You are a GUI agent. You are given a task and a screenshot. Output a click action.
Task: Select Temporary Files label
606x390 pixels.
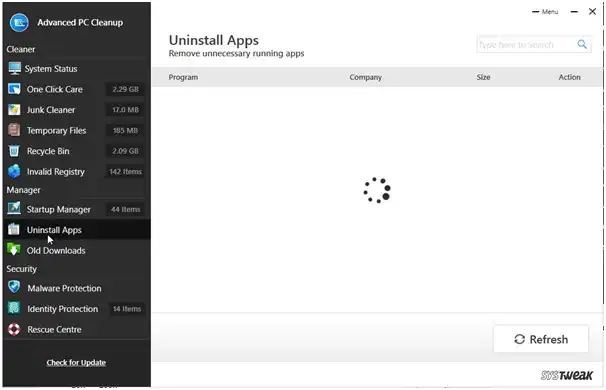(x=56, y=131)
